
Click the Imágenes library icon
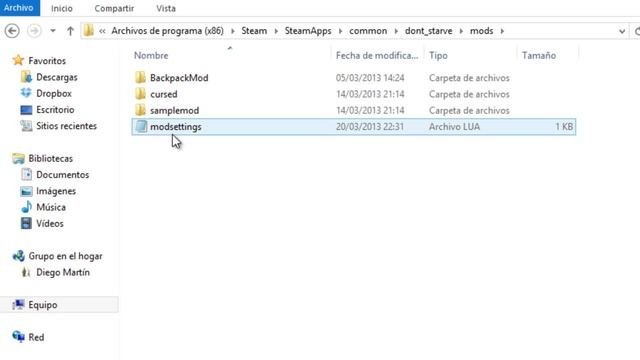pyautogui.click(x=26, y=191)
